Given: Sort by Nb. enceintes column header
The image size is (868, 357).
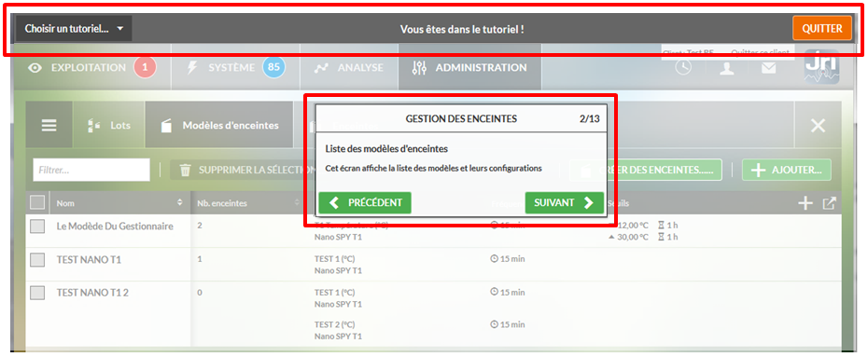Looking at the screenshot, I should click(x=247, y=203).
